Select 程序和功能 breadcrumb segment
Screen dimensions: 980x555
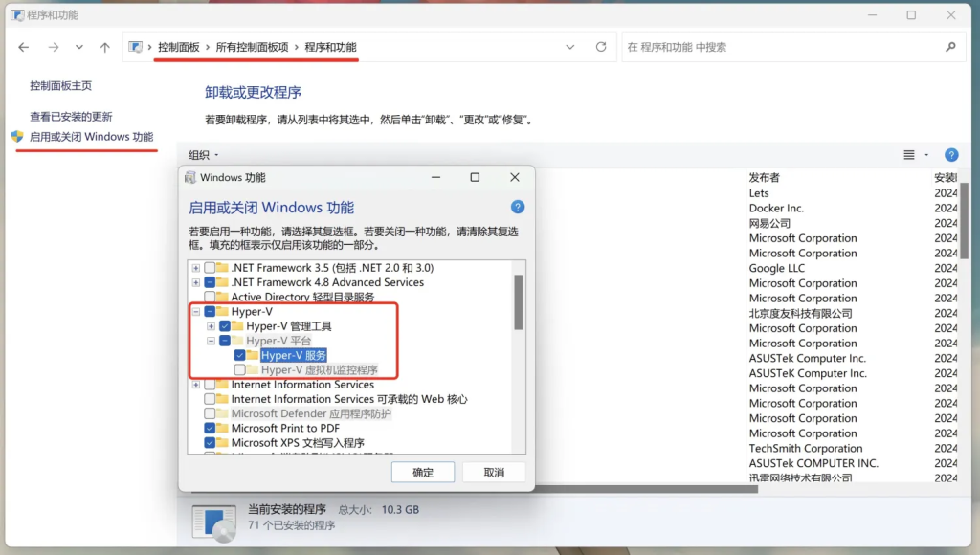point(330,47)
